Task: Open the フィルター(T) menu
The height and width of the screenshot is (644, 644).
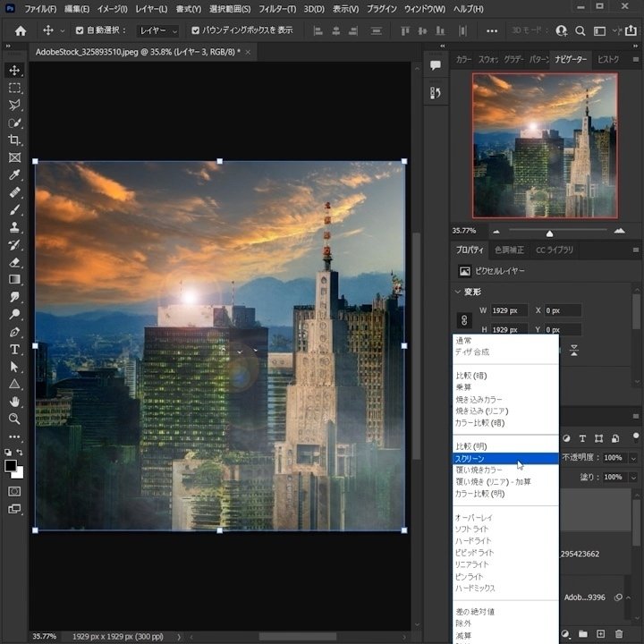Action: [277, 9]
